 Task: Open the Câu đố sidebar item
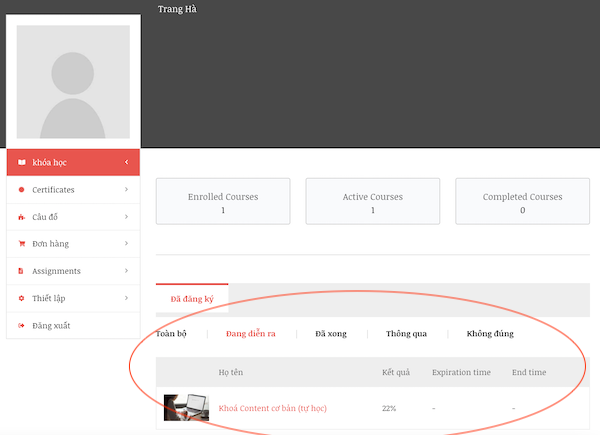(x=73, y=217)
